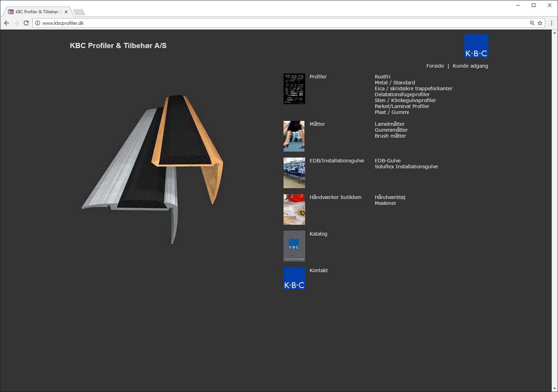
Task: Select Parket/Laminat Profiler link
Action: pyautogui.click(x=402, y=106)
